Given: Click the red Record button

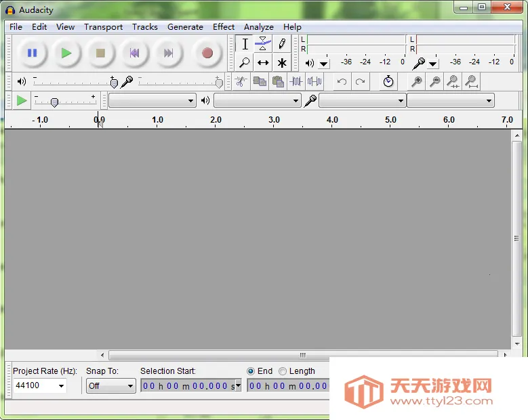Looking at the screenshot, I should click(x=207, y=53).
